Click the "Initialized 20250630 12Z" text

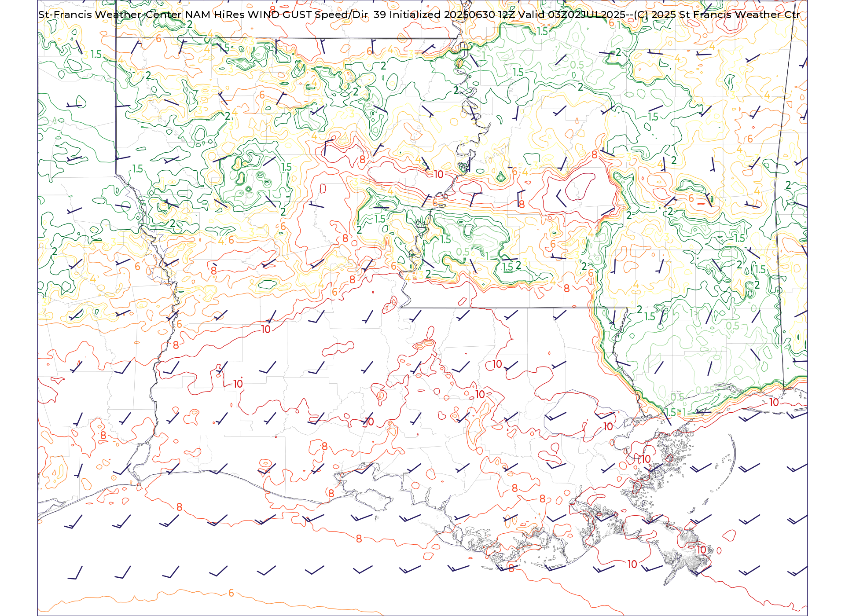453,15
